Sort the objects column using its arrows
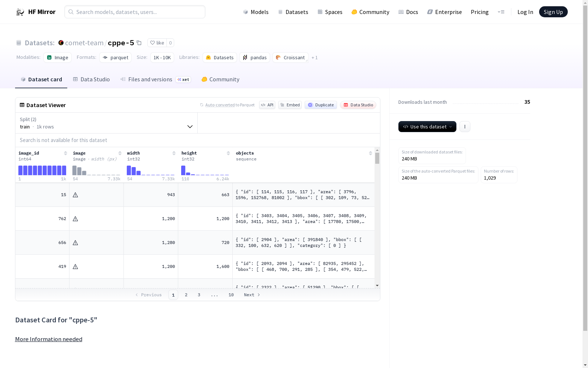This screenshot has width=588, height=368. (370, 153)
